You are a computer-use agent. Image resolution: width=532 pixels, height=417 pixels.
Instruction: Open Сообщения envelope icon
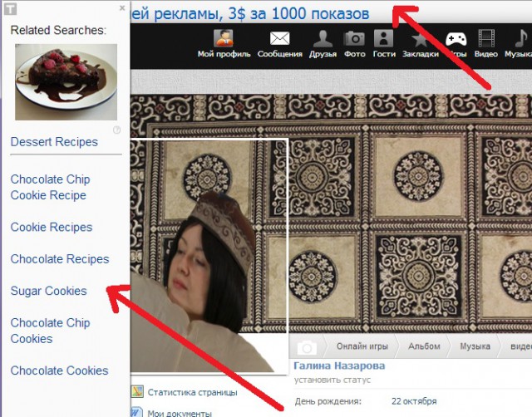click(279, 38)
